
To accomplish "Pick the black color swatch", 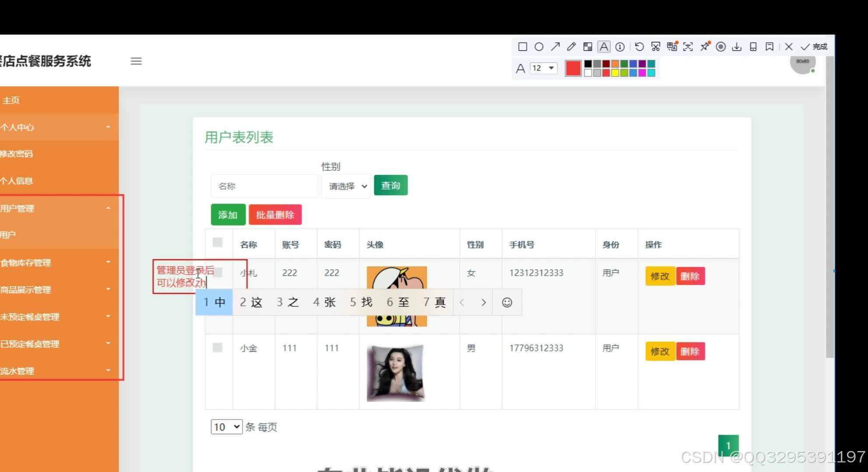I will tap(588, 64).
